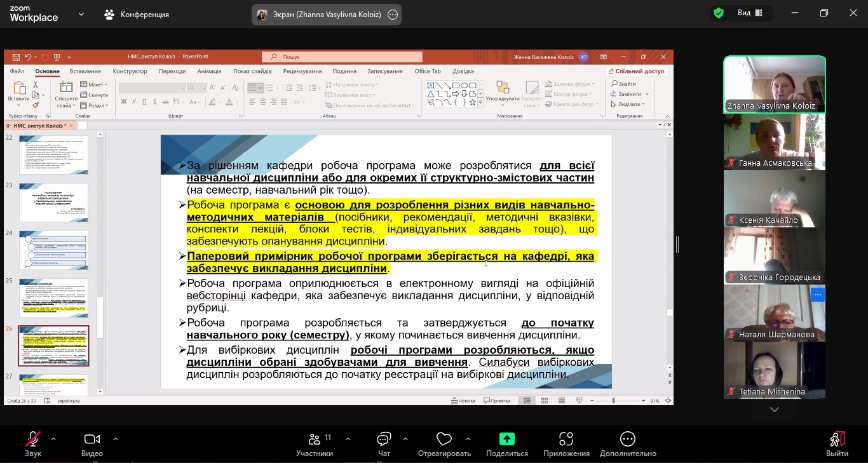Click zoom in plus on PowerPoint status bar
Screen dimensions: 868x463
pos(644,401)
